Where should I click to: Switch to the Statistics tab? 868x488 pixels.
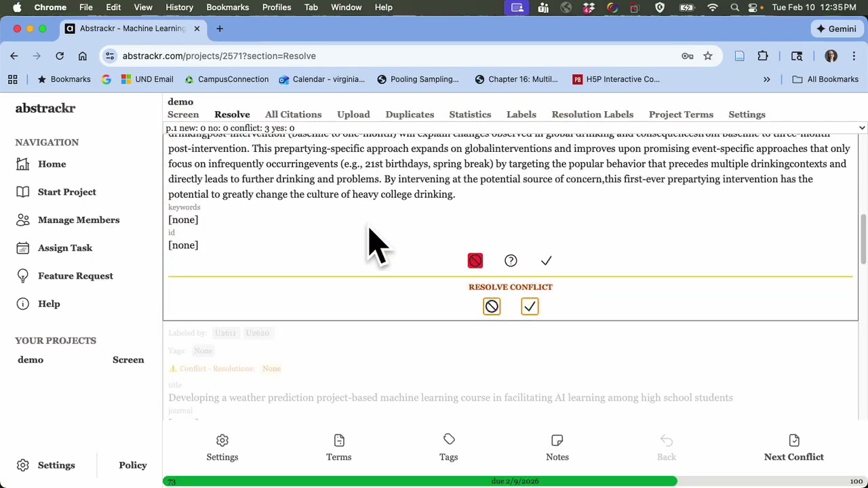click(470, 115)
